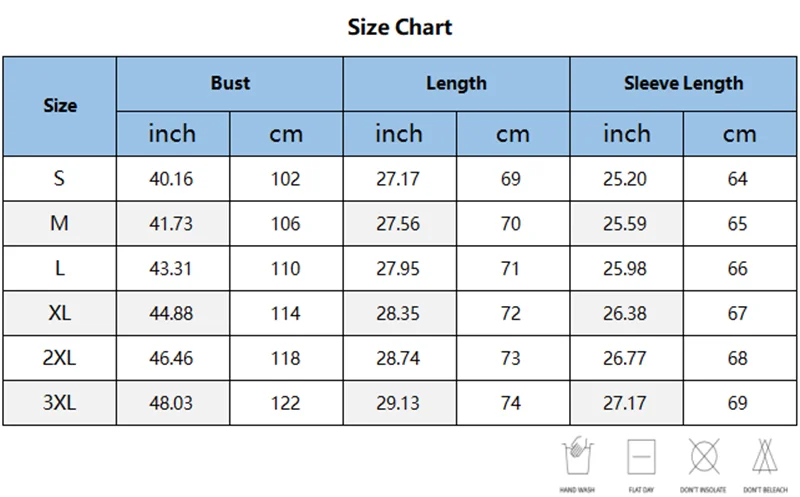Click bust value 40.16 inch cell
This screenshot has width=800, height=497.
pos(173,179)
